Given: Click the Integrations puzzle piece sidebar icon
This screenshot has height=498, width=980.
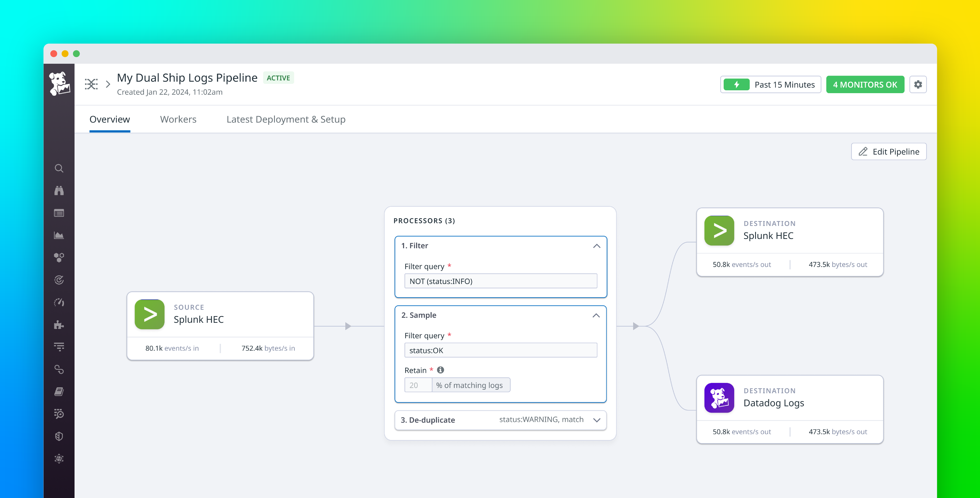Looking at the screenshot, I should click(59, 325).
